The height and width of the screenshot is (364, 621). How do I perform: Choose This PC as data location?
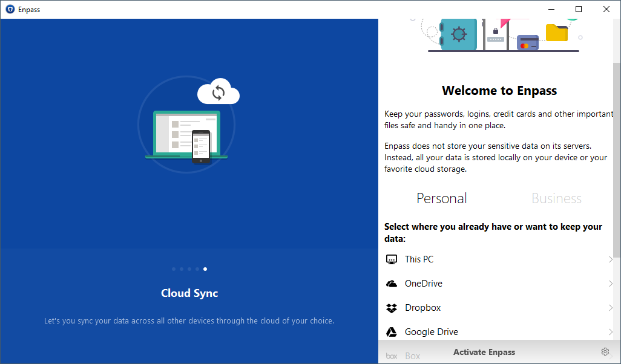coord(499,259)
